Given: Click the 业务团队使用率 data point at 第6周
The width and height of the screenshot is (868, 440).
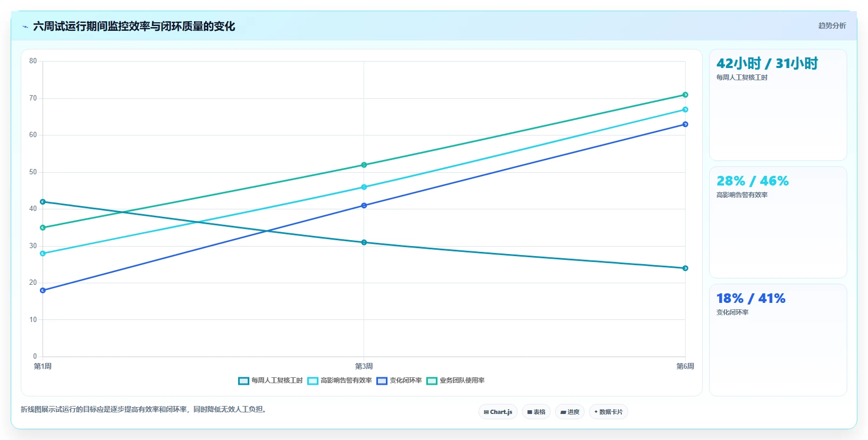Looking at the screenshot, I should click(685, 95).
